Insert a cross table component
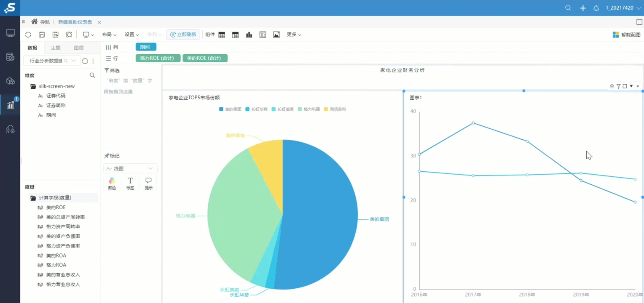 click(236, 35)
